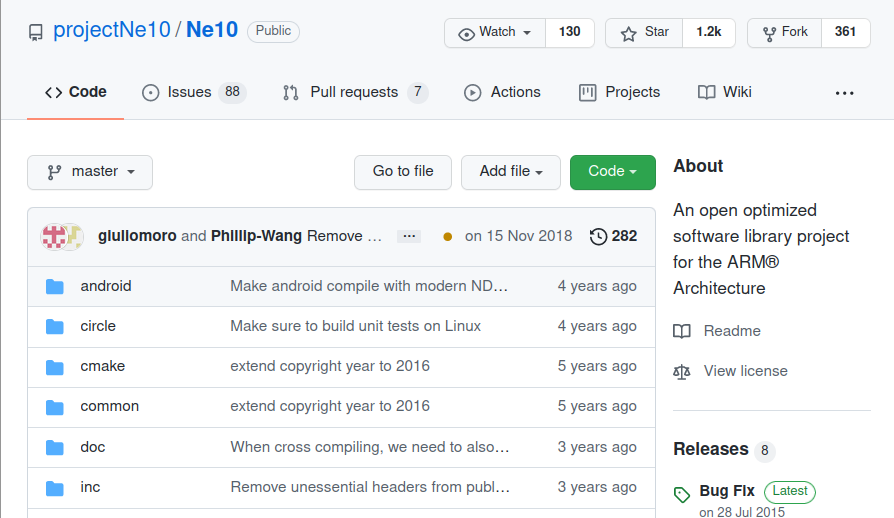Click the green Latest release badge
The width and height of the screenshot is (894, 518).
pyautogui.click(x=790, y=491)
